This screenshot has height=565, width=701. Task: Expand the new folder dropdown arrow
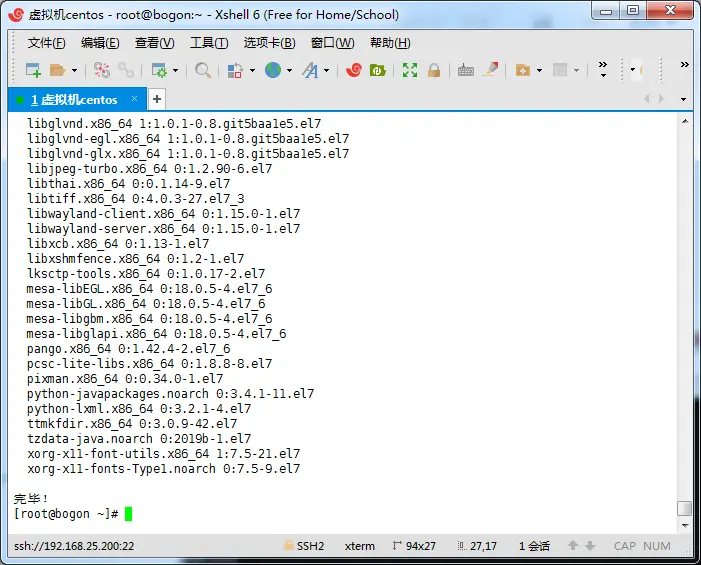(x=539, y=70)
